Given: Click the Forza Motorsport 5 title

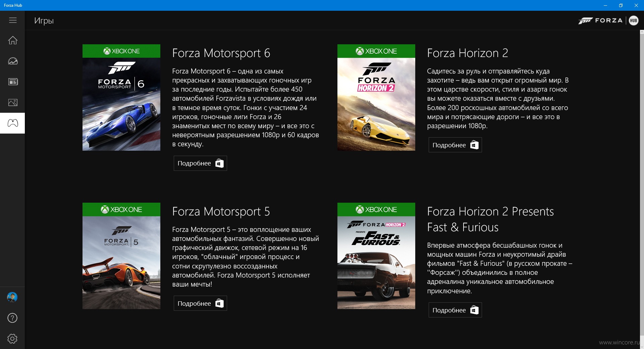Looking at the screenshot, I should coord(221,211).
